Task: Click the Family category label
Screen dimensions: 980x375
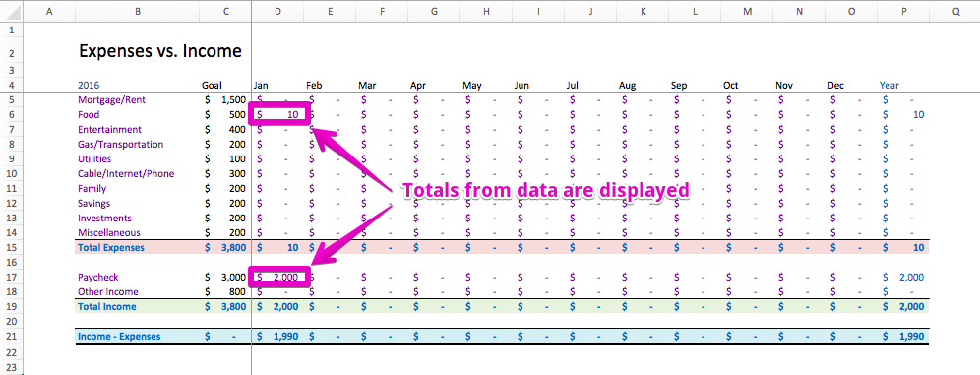Action: (x=92, y=189)
